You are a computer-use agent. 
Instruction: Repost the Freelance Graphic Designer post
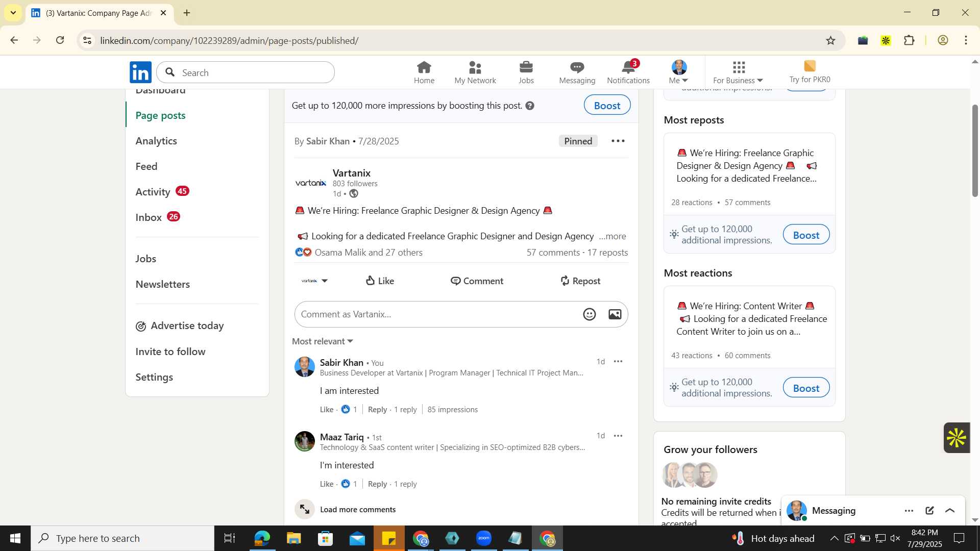click(580, 281)
